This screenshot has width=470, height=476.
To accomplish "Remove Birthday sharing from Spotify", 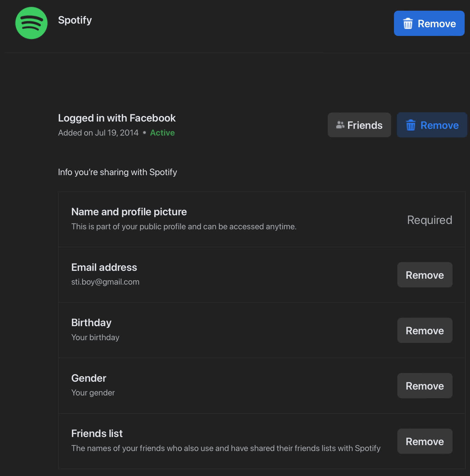I will (425, 331).
